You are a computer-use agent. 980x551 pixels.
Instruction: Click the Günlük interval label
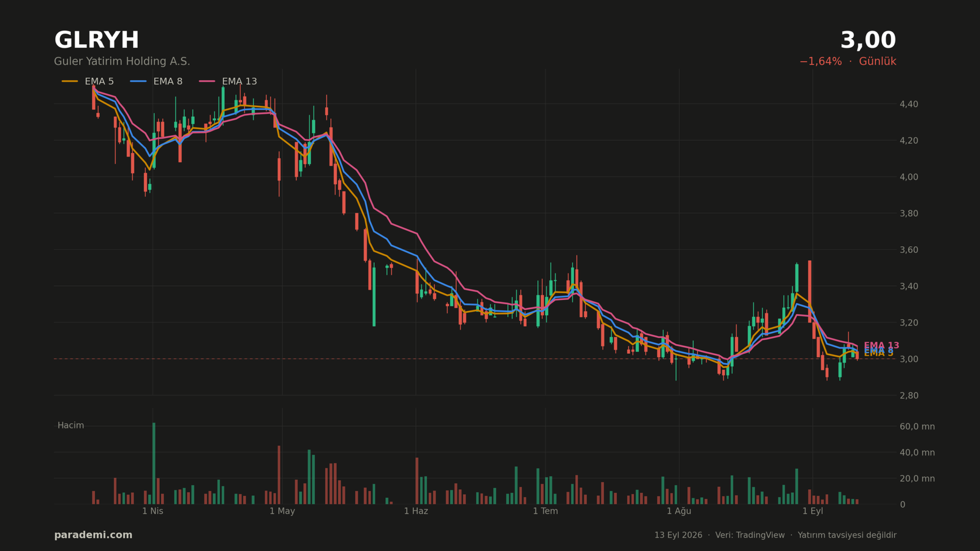tap(878, 61)
